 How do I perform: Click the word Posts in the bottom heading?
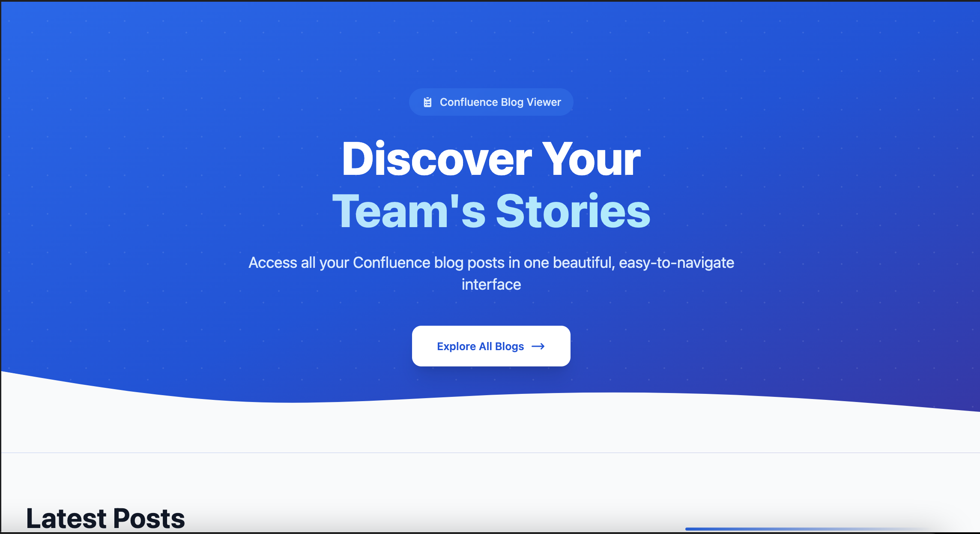[149, 519]
